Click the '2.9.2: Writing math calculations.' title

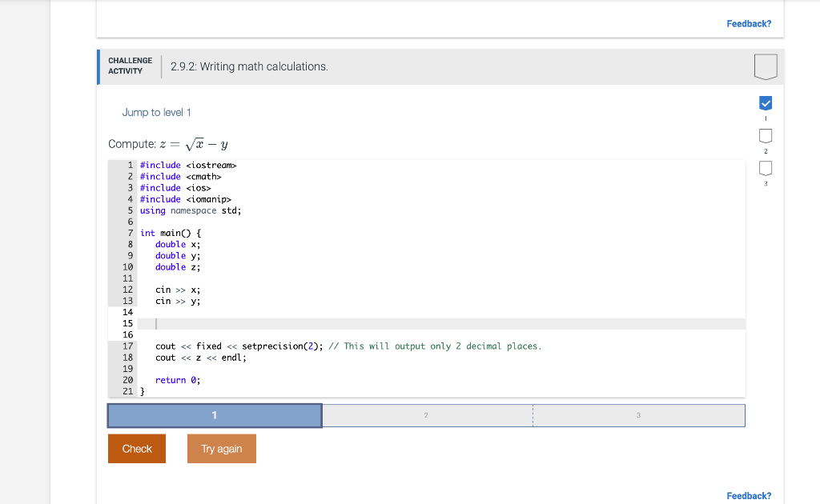point(250,66)
